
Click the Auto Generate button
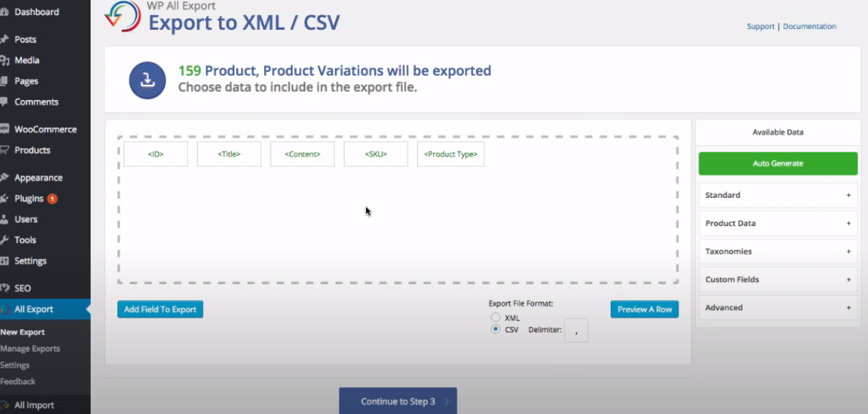778,164
